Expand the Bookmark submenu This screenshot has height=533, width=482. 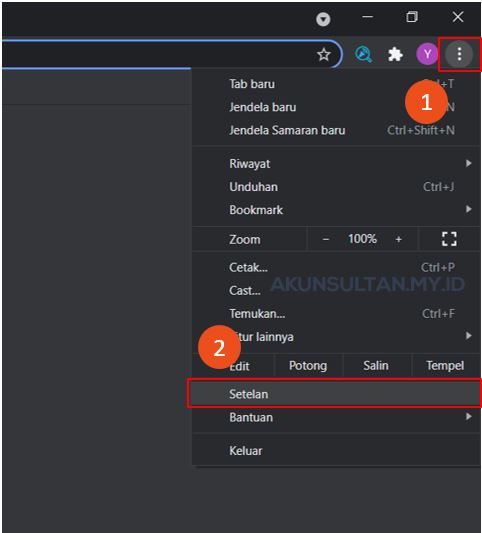coord(336,210)
